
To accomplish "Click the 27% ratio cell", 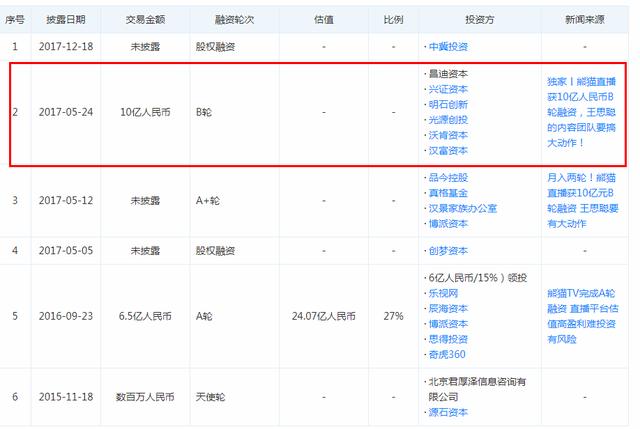I will pos(393,316).
